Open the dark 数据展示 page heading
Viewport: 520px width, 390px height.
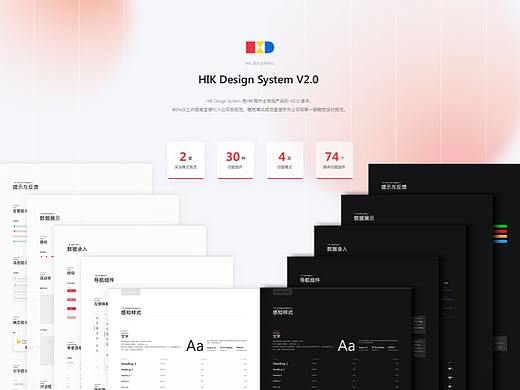tap(364, 218)
